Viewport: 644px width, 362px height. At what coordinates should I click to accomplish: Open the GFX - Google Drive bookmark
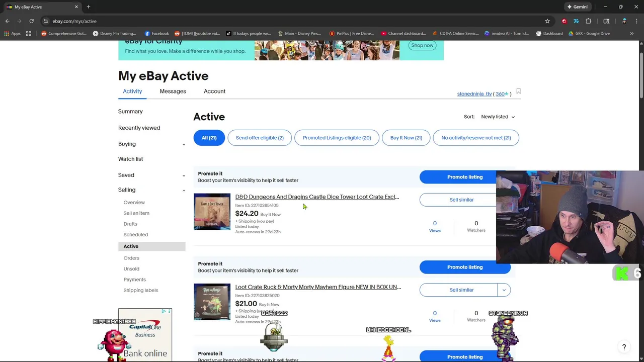[x=589, y=34]
